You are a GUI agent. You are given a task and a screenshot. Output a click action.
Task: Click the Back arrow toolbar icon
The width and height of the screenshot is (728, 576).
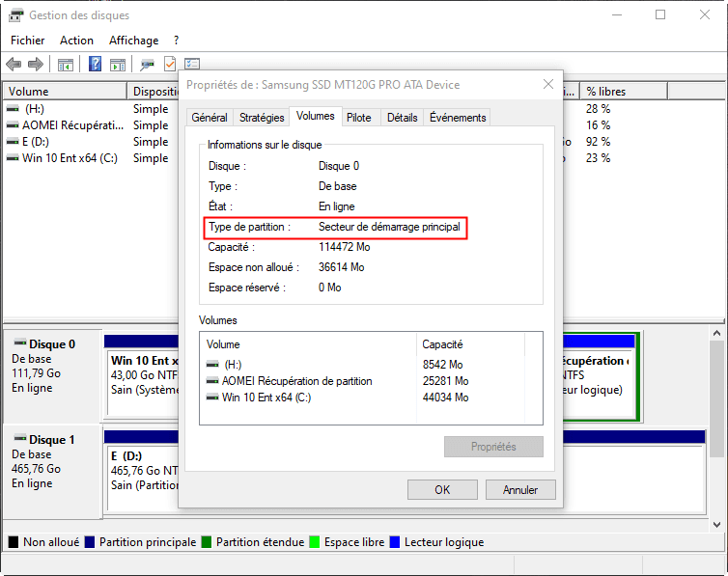[x=14, y=64]
